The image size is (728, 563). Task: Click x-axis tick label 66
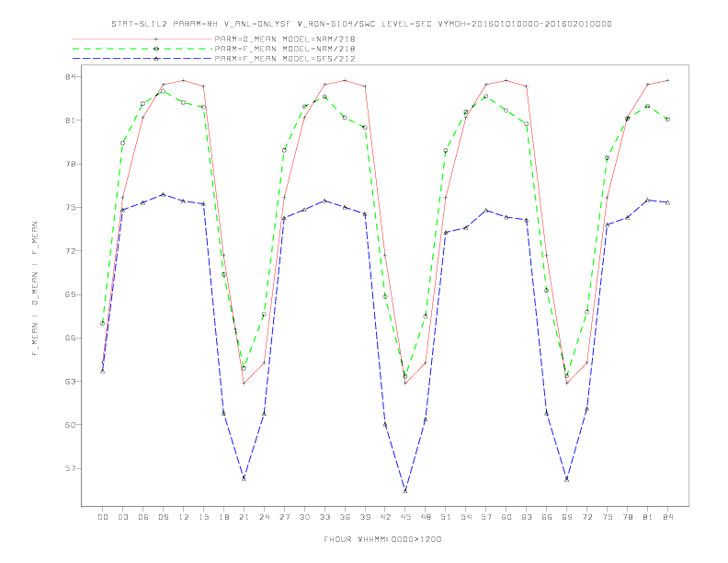547,517
